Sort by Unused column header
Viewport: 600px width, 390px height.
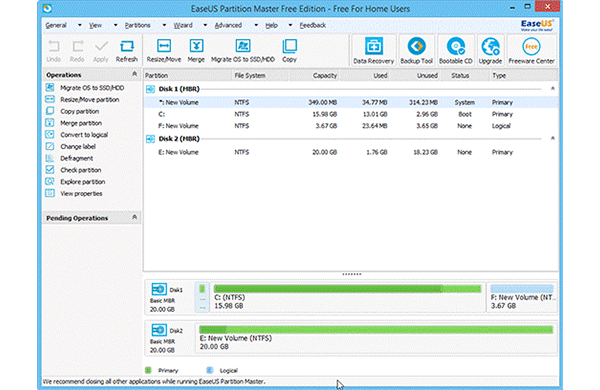[415, 75]
